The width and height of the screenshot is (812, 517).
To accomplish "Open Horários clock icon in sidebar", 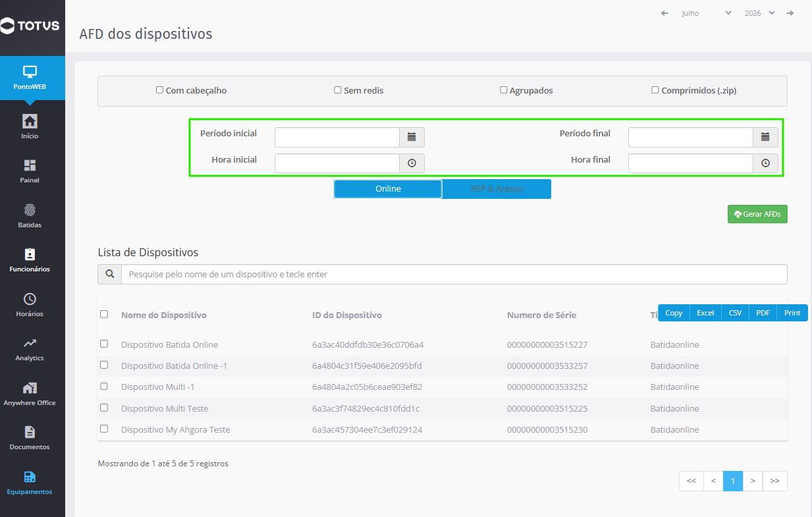I will [x=30, y=299].
